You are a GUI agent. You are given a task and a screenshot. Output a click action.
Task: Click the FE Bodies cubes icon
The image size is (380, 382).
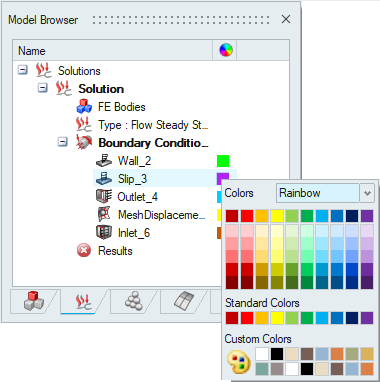pyautogui.click(x=84, y=107)
